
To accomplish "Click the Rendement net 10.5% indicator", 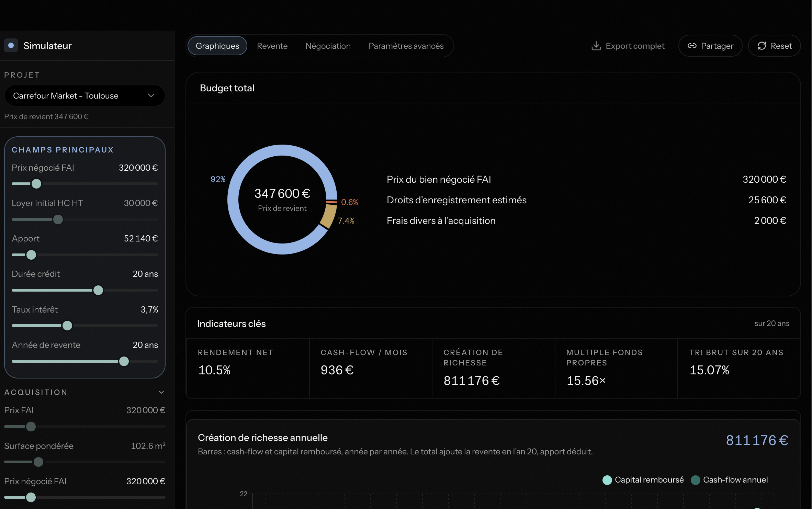I will pyautogui.click(x=248, y=369).
